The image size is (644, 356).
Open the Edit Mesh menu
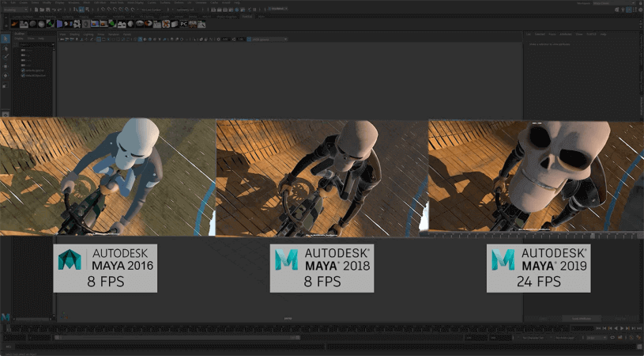click(100, 3)
